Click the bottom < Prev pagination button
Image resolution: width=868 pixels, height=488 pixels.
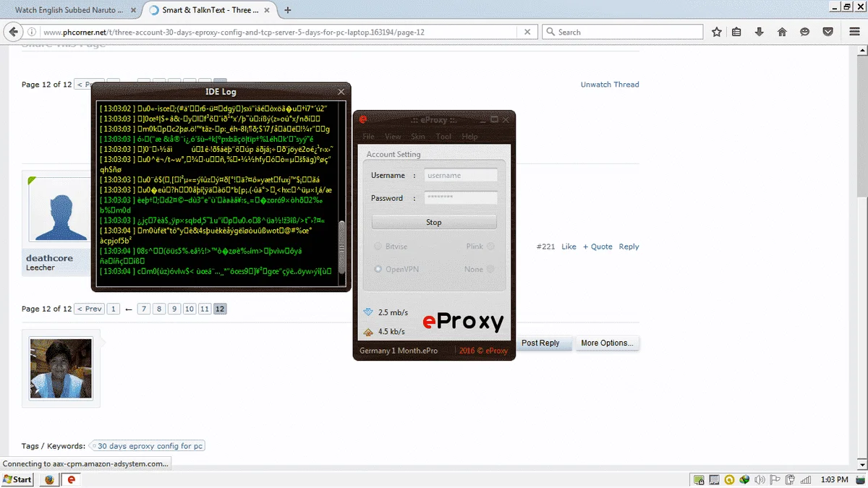point(90,309)
